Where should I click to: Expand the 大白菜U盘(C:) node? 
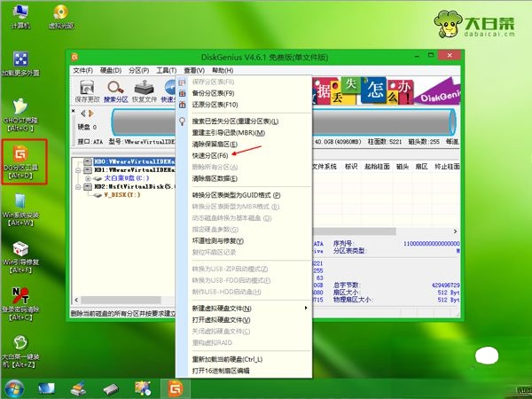[88, 178]
